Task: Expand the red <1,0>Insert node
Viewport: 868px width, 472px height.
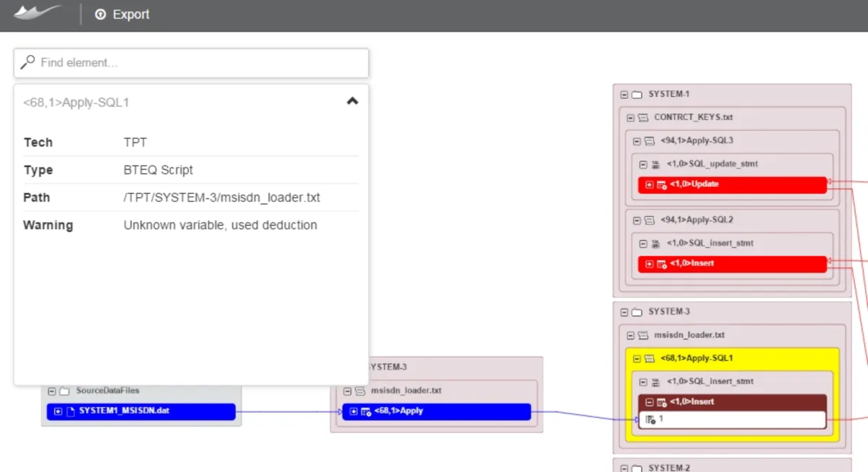Action: point(650,264)
